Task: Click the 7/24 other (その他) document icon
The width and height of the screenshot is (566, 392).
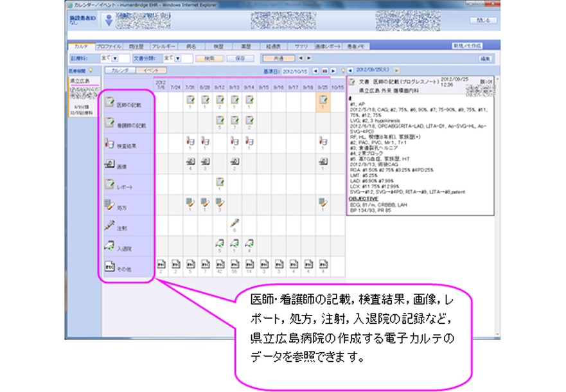Action: [175, 263]
